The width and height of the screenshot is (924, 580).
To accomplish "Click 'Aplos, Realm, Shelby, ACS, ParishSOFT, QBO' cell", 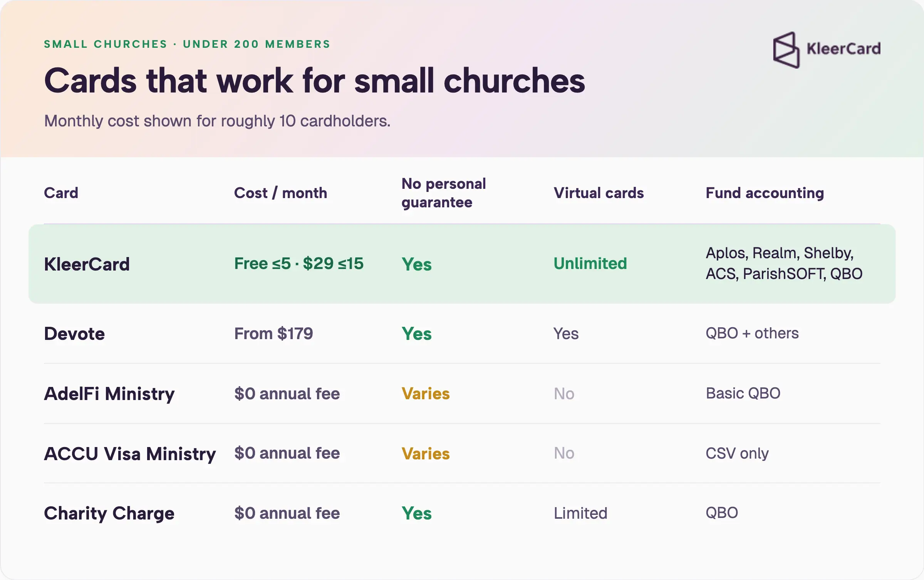I will coord(784,264).
